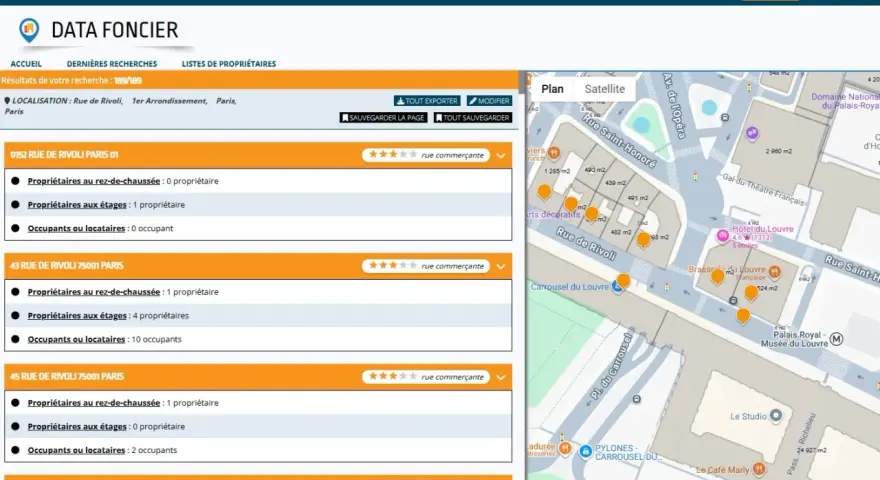This screenshot has width=880, height=480.
Task: Open Propriétaires aux étages link for 43 Rue de Rivoli
Action: (x=77, y=316)
